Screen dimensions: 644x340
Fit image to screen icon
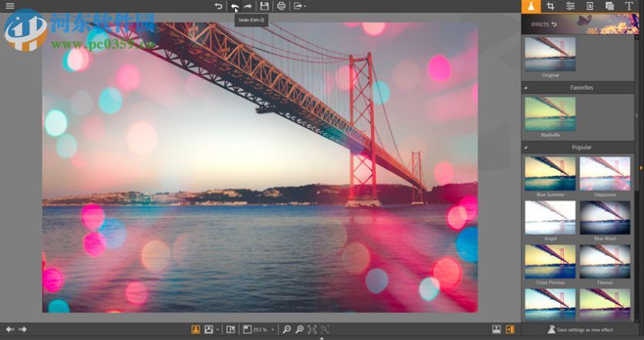point(312,329)
